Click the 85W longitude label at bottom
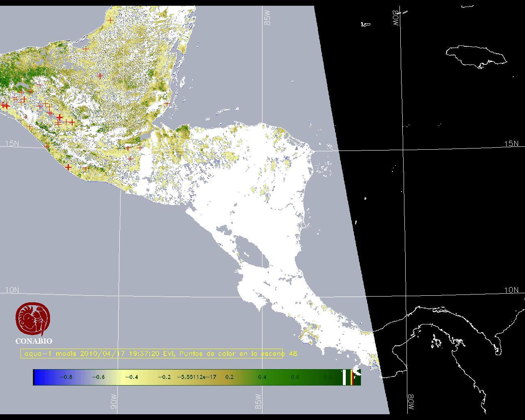This screenshot has height=420, width=525. pyautogui.click(x=258, y=402)
